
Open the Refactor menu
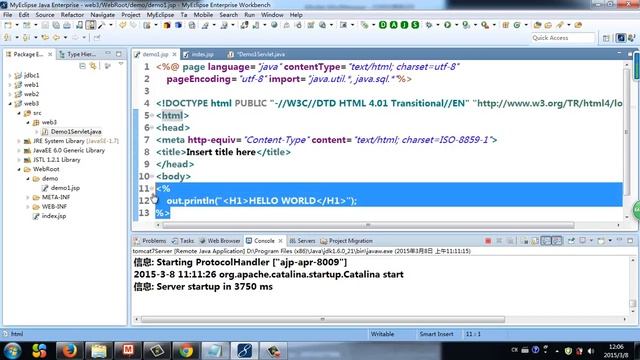(72, 15)
